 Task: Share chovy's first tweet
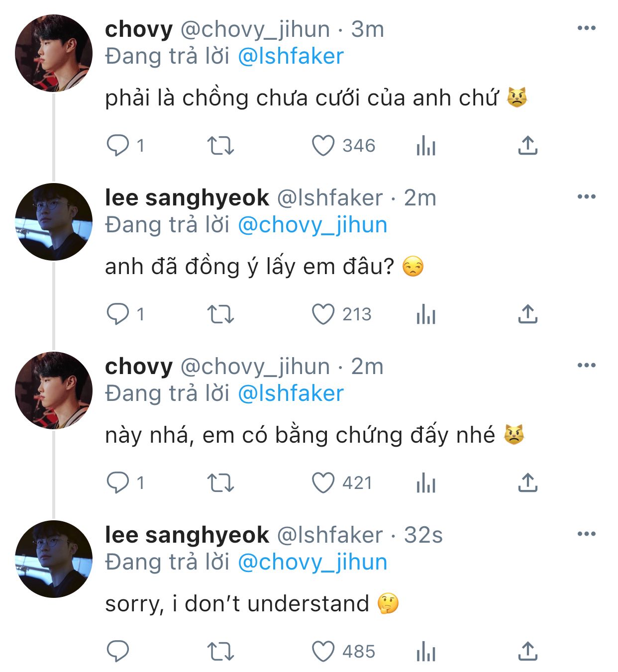[527, 146]
